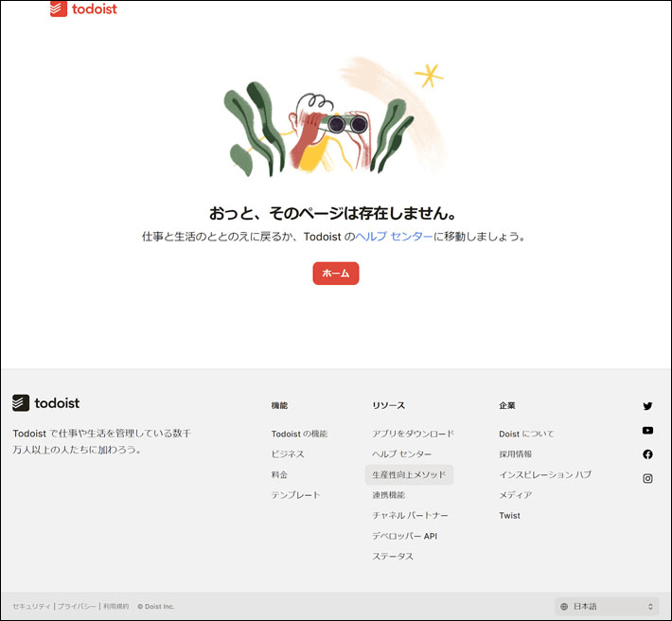Image resolution: width=672 pixels, height=621 pixels.
Task: Click the リソース footer column heading
Action: pyautogui.click(x=388, y=405)
